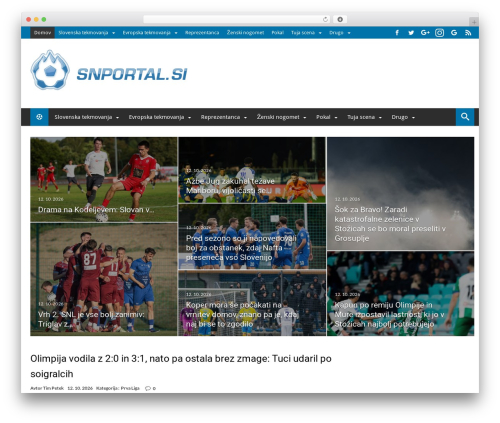Open headline 'Olimpija vodila z 2:0 in 3:1'

pyautogui.click(x=181, y=366)
